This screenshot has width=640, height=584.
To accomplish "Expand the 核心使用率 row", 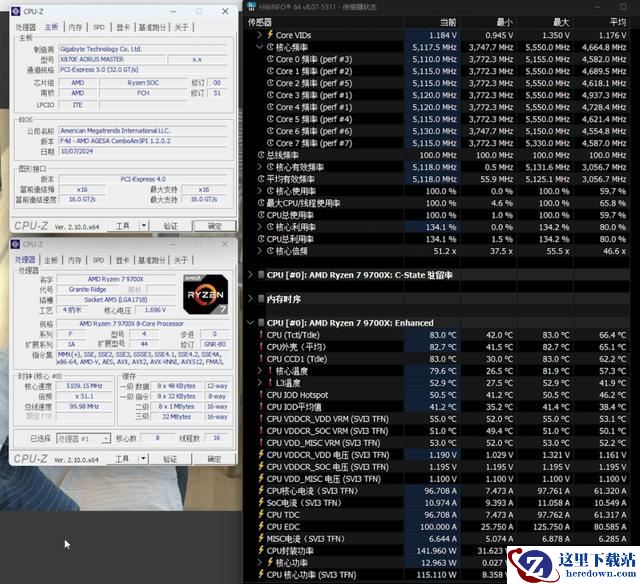I will point(260,191).
